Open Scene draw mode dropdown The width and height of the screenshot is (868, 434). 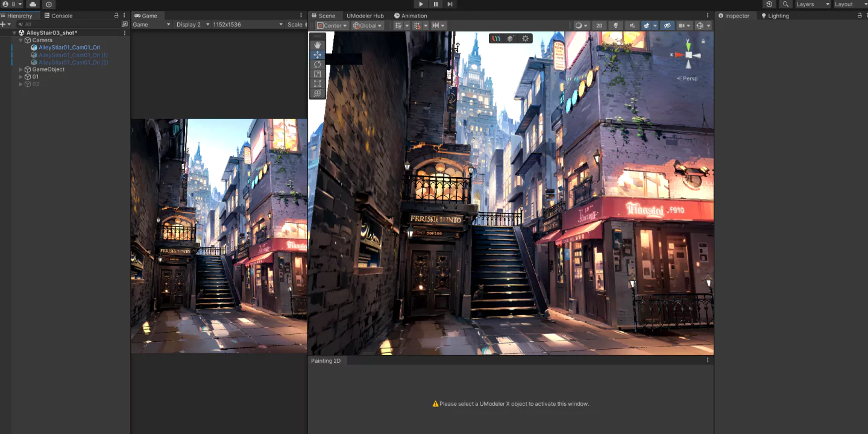click(x=582, y=25)
